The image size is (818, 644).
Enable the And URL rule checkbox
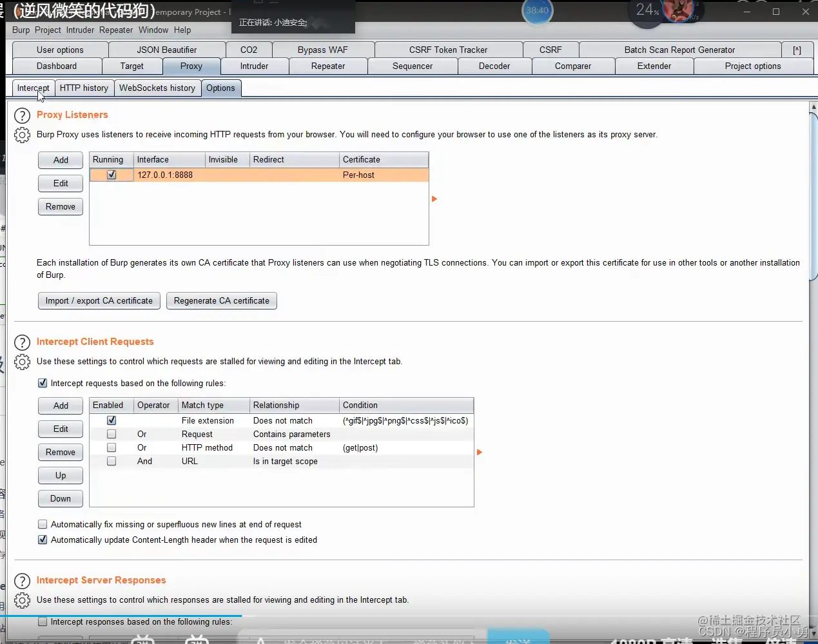[x=112, y=461]
